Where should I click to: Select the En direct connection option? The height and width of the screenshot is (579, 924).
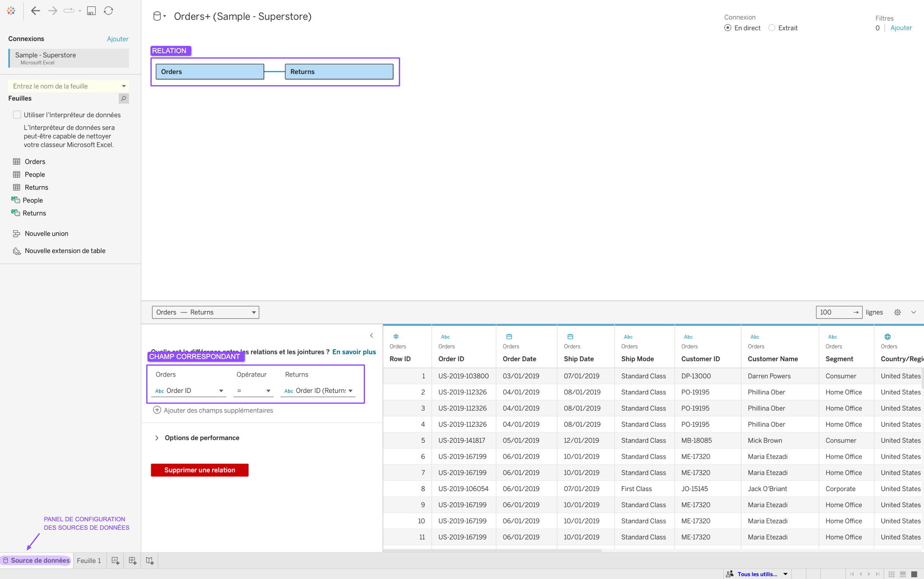pyautogui.click(x=728, y=28)
